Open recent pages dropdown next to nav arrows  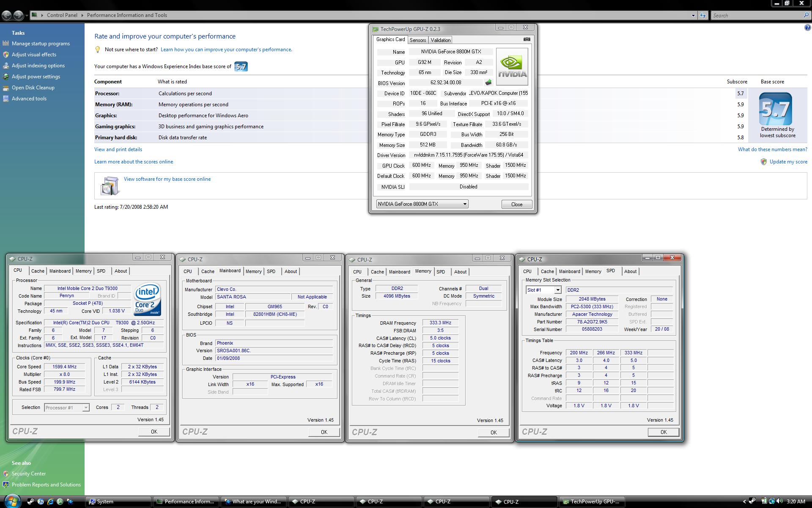coord(27,16)
